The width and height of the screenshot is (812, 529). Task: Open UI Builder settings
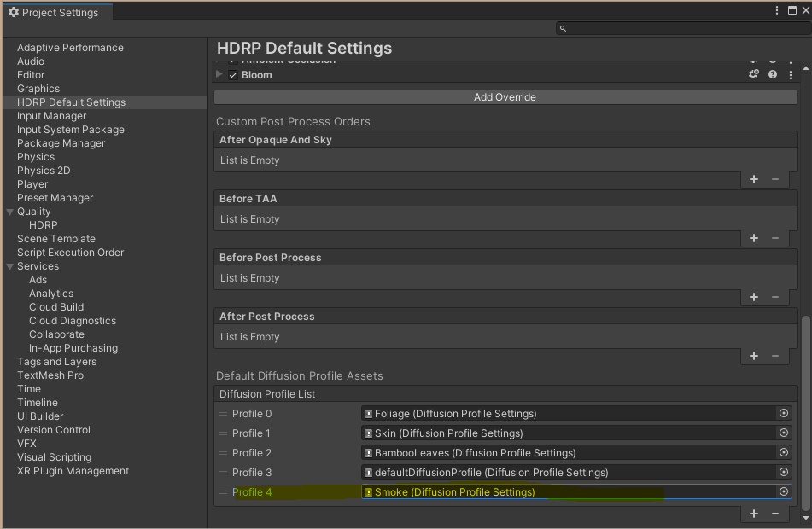[x=40, y=416]
